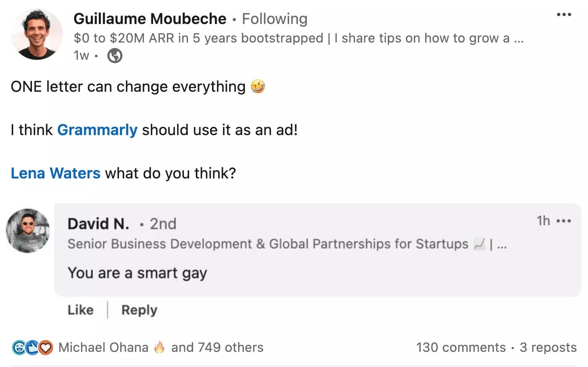Open the post options three-dot menu

(564, 15)
